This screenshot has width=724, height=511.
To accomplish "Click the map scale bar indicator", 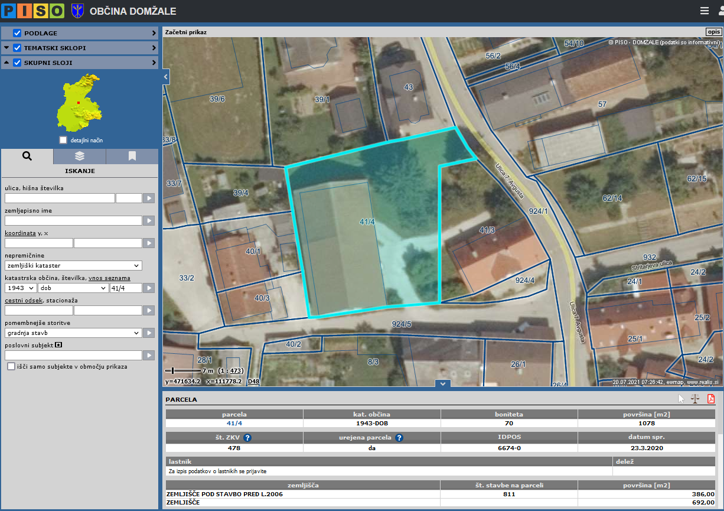I will coord(186,371).
